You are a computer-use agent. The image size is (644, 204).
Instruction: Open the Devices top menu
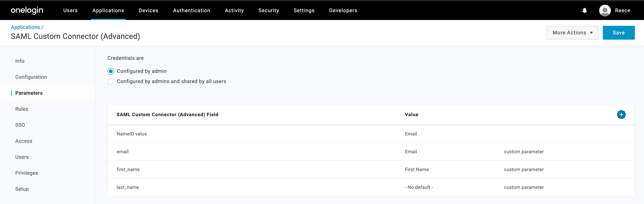(x=149, y=11)
